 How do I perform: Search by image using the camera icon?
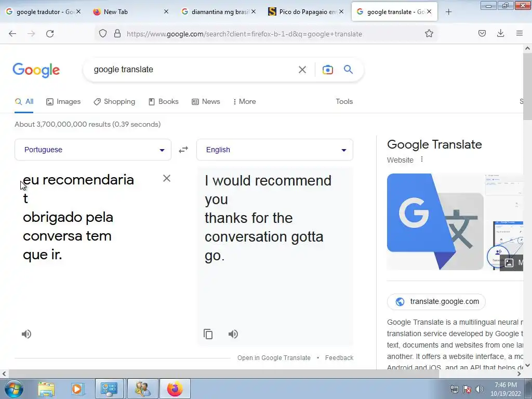tap(327, 70)
